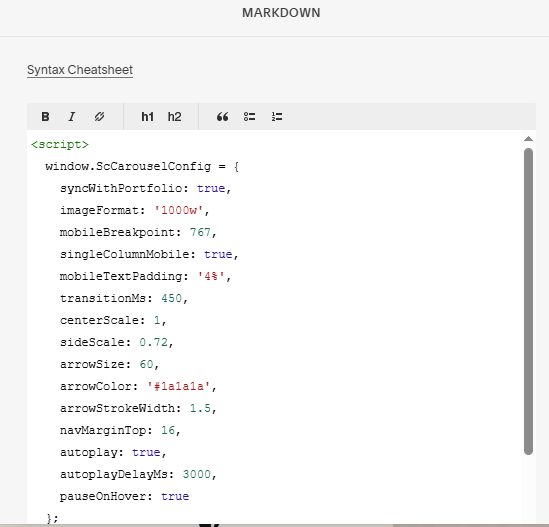Click the arrowColor '#1a1a1a' value
The image size is (549, 527).
[179, 386]
